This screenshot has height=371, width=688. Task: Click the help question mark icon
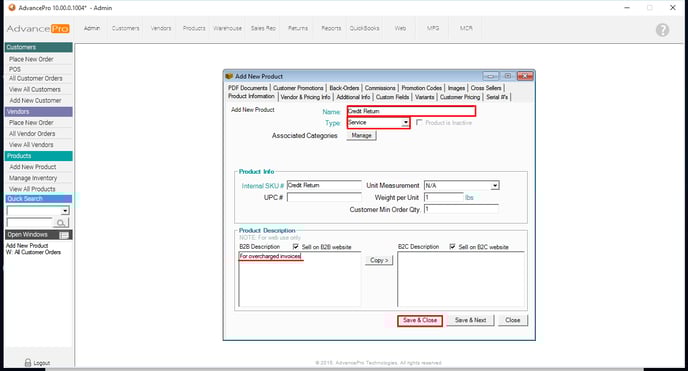[662, 30]
